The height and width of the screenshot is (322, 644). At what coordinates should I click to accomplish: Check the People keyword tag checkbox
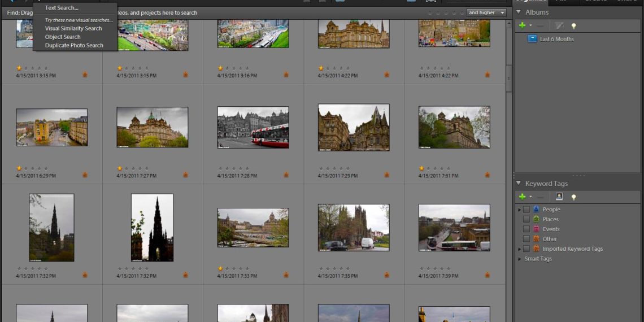526,210
